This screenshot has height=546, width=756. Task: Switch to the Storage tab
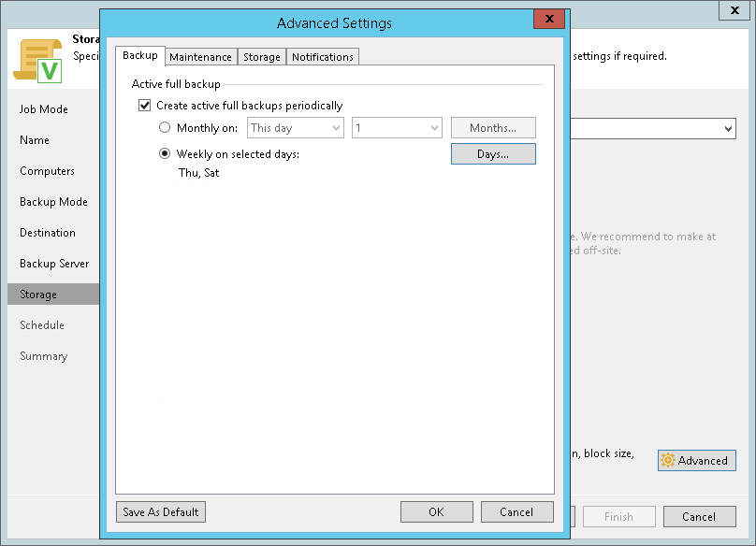click(x=262, y=57)
